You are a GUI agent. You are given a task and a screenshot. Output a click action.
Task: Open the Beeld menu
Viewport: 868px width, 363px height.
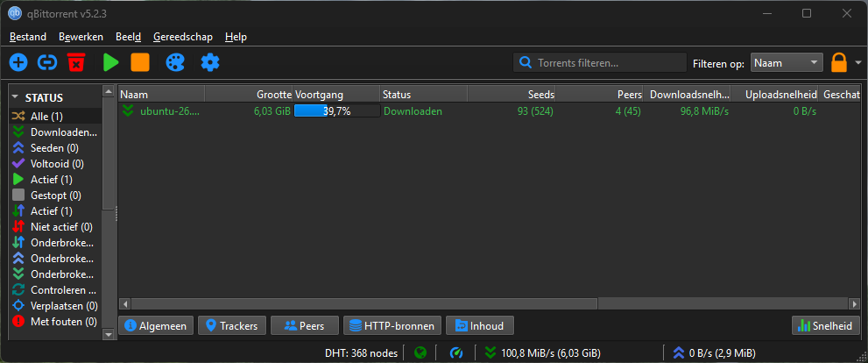[x=129, y=37]
